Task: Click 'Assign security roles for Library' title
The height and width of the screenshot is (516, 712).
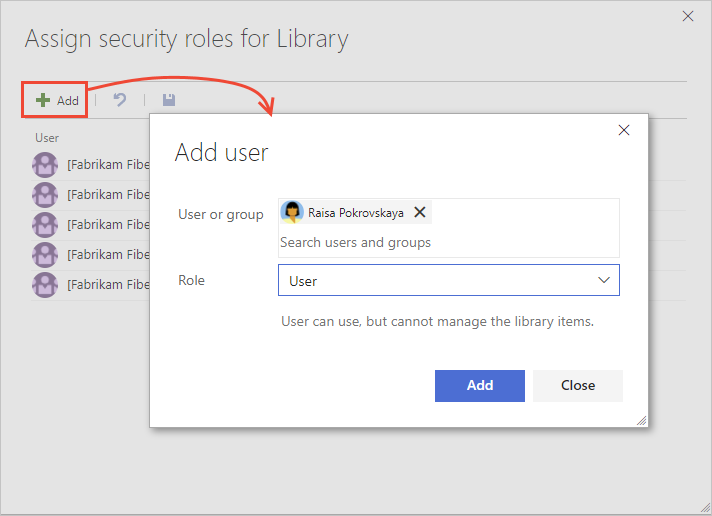Action: pyautogui.click(x=187, y=39)
